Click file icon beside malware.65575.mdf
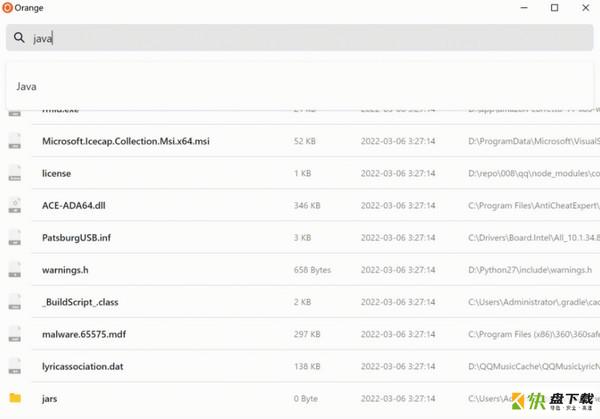Screen dimensions: 600x419 (15, 334)
